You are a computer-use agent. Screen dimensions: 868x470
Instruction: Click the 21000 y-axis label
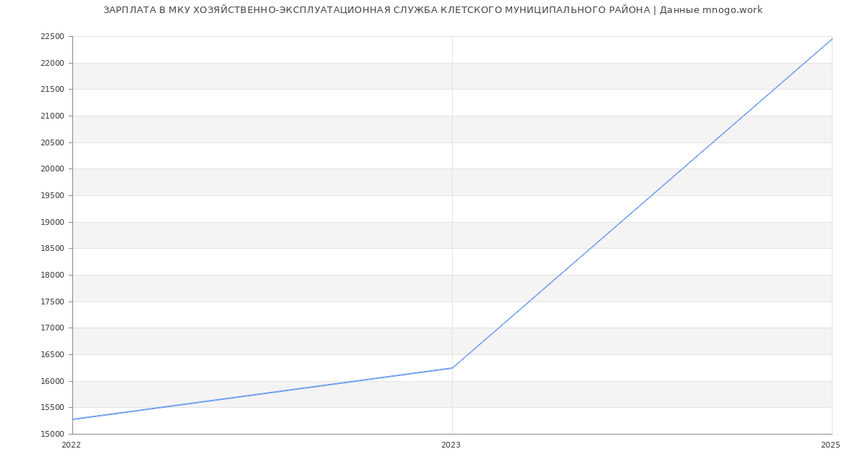pos(52,116)
